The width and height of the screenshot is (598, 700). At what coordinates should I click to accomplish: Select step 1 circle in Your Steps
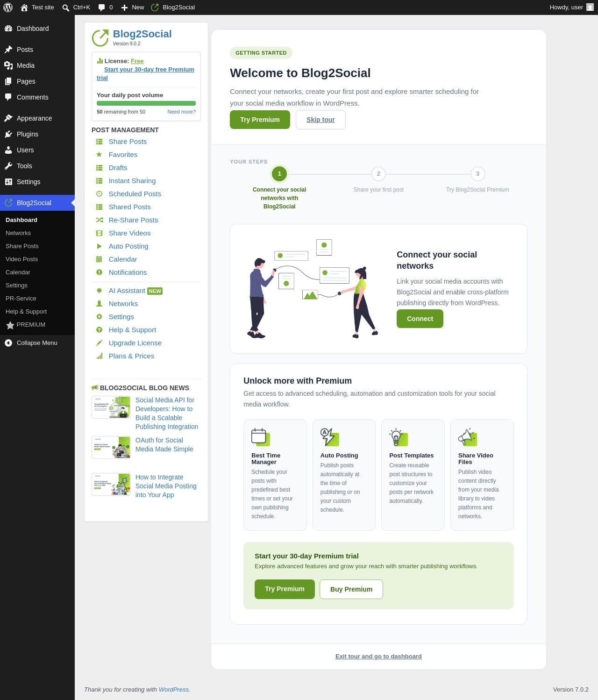279,174
